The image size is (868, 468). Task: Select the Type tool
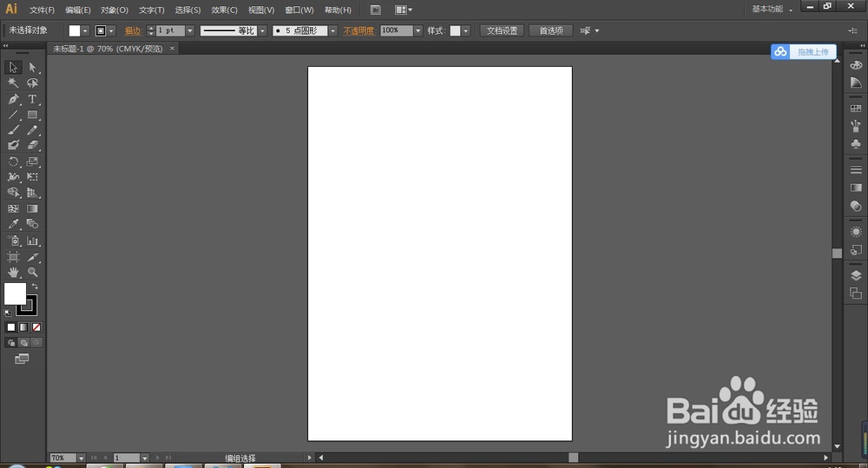click(33, 99)
